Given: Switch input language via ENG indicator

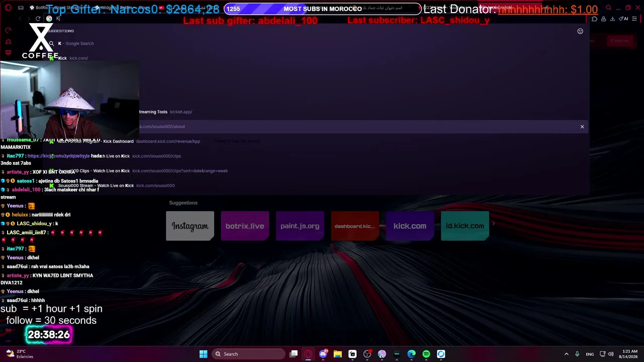Looking at the screenshot, I should tap(590, 354).
